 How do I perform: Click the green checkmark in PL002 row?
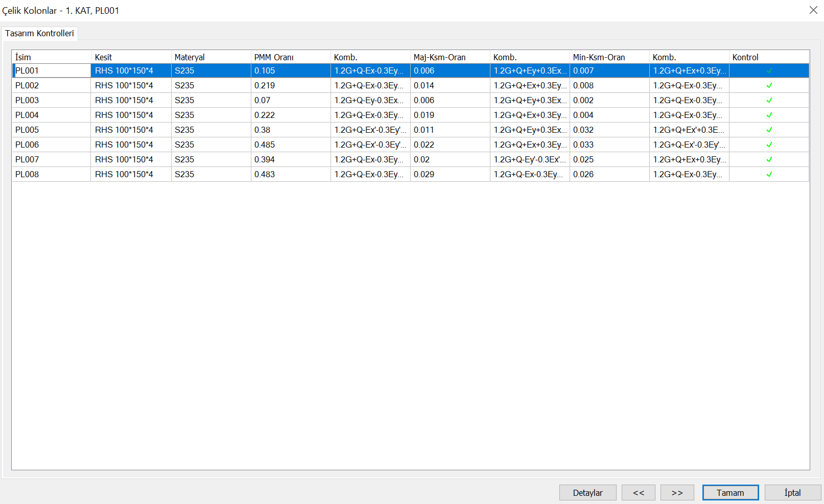click(769, 85)
